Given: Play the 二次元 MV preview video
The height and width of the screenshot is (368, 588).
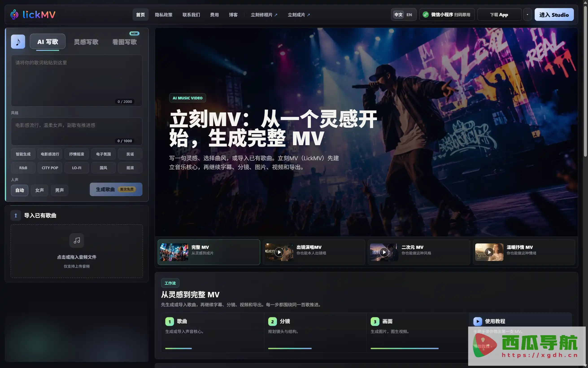Looking at the screenshot, I should click(384, 252).
